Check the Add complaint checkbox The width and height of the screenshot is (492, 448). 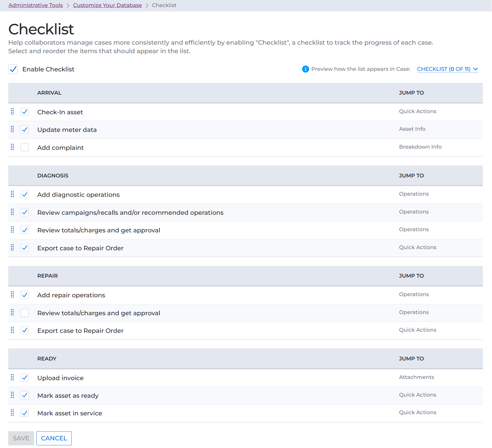[x=25, y=147]
